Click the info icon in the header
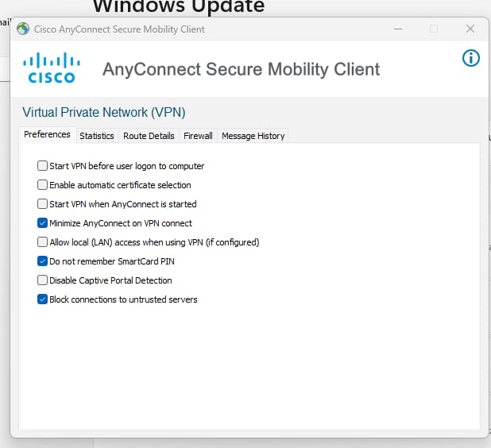 pos(471,58)
